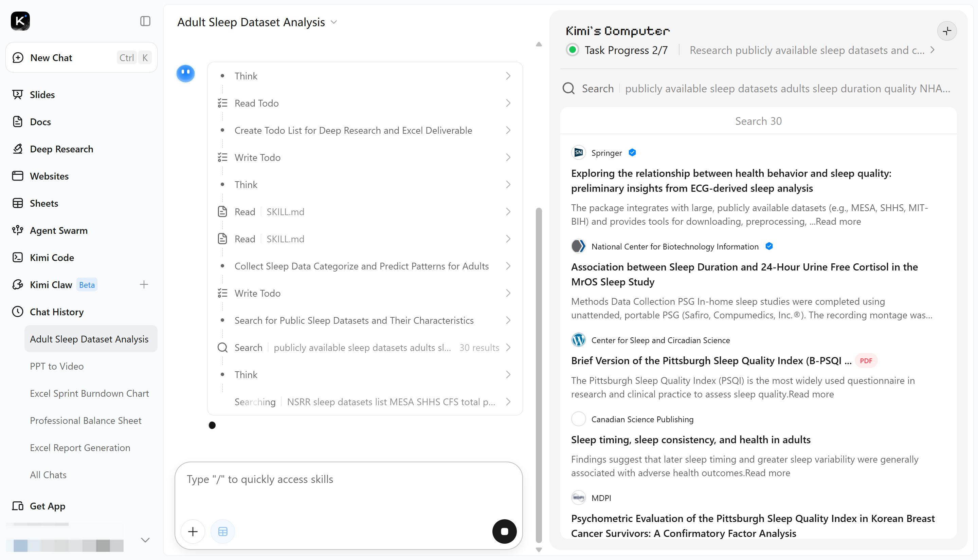Click the NCBI source icon

tap(578, 246)
